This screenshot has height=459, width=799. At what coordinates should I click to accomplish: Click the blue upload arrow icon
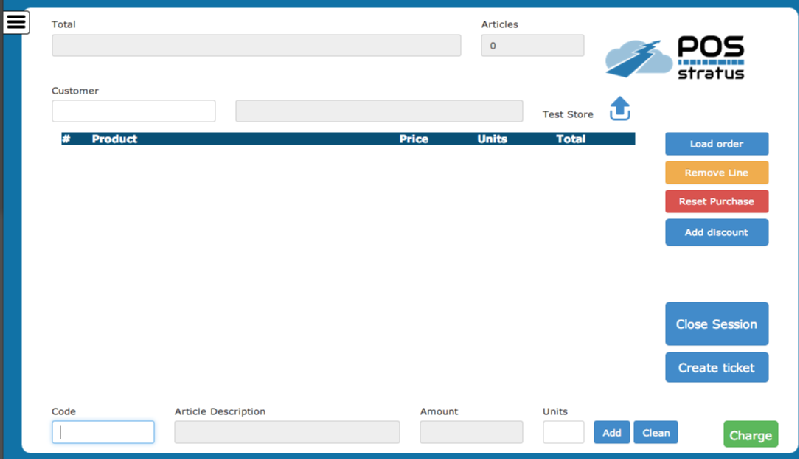(620, 109)
